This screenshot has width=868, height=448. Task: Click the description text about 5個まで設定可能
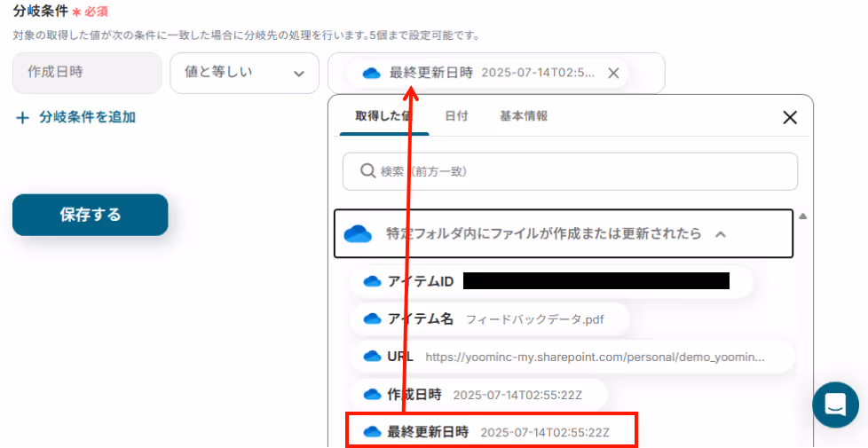pyautogui.click(x=246, y=35)
